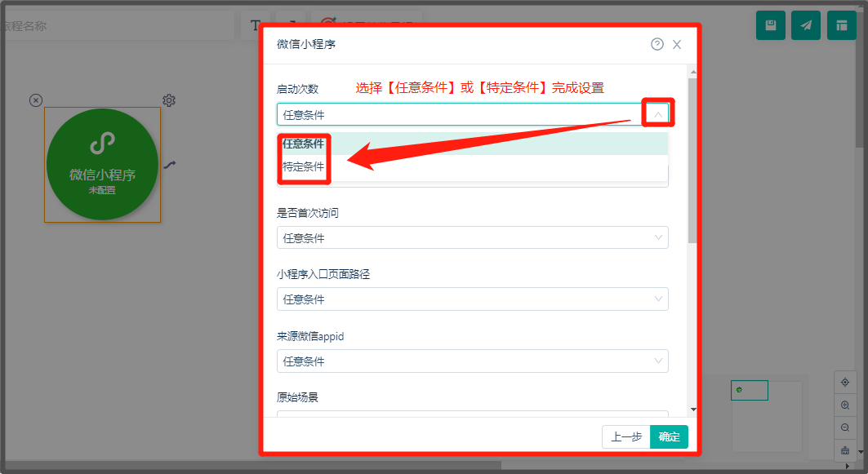The height and width of the screenshot is (474, 868).
Task: Click the clear canvas brush icon
Action: tap(845, 450)
